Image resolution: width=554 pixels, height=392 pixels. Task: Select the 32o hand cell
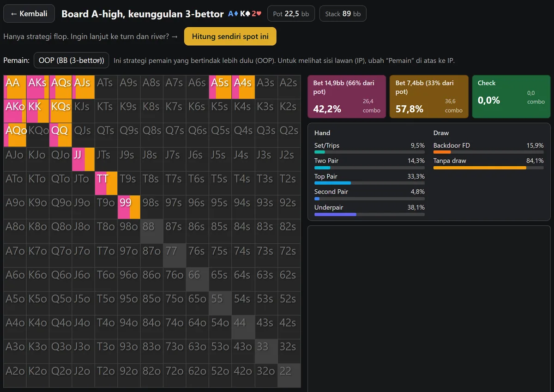click(266, 375)
